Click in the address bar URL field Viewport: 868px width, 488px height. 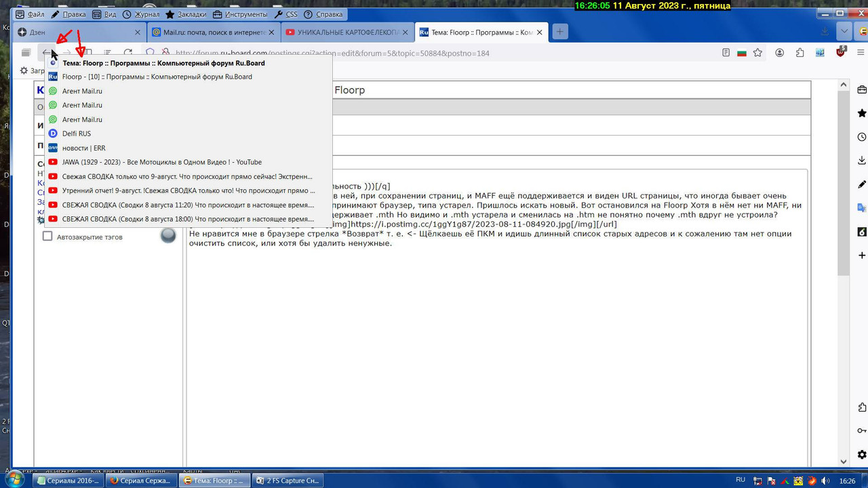(x=444, y=53)
